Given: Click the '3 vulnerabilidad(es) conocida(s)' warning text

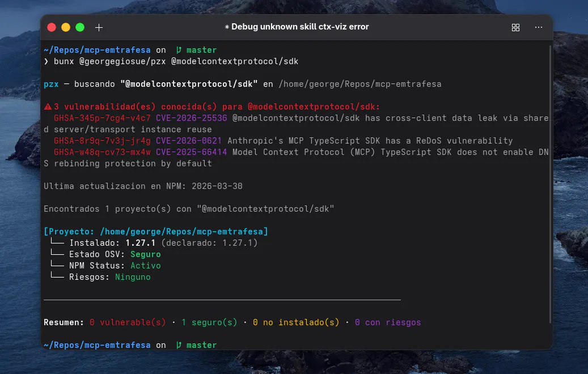Looking at the screenshot, I should click(136, 107).
